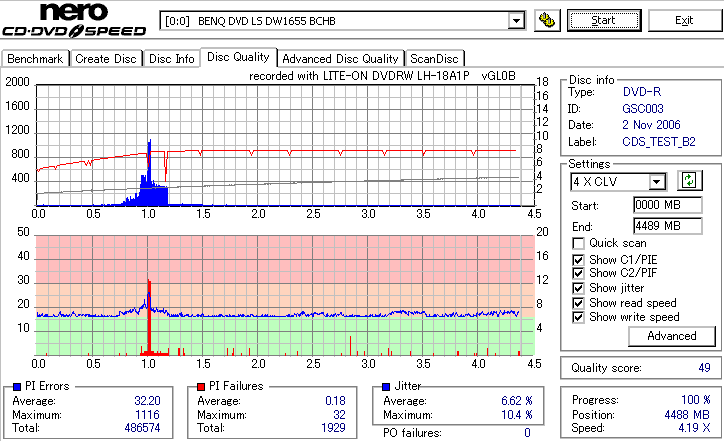Toggle Show write speed checkbox
The image size is (724, 441).
578,317
